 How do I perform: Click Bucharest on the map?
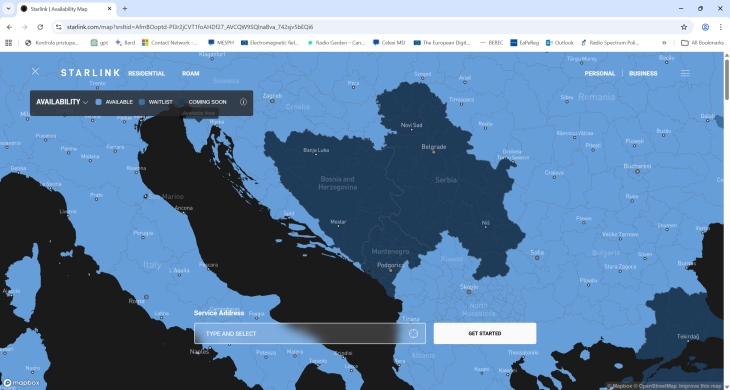(x=637, y=166)
